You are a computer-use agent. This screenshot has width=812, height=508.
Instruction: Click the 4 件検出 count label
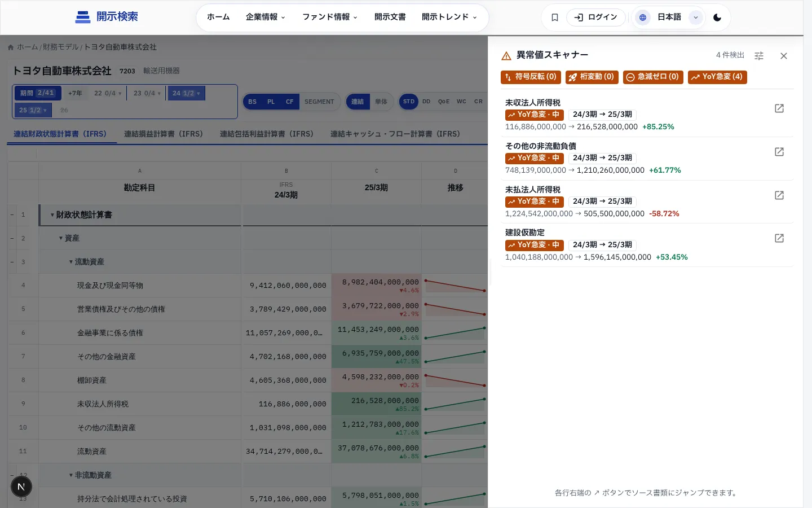click(730, 55)
